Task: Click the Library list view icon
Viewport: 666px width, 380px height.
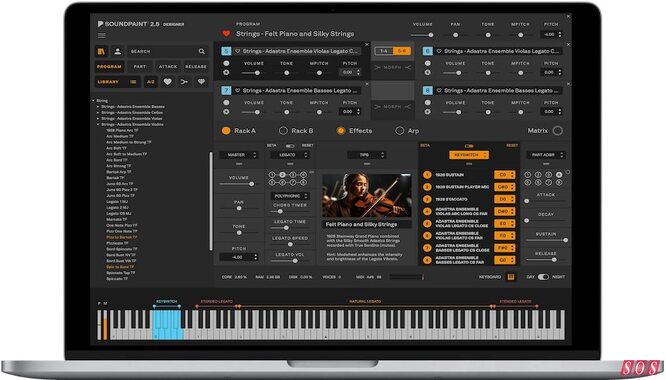Action: [133, 82]
